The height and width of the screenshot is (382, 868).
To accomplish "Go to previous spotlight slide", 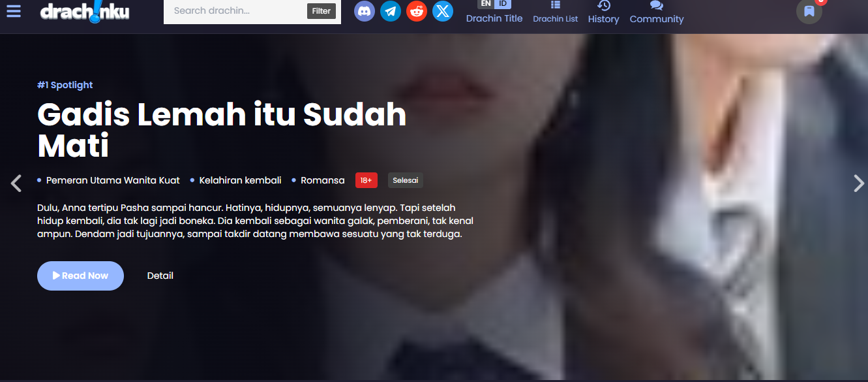I will point(16,184).
